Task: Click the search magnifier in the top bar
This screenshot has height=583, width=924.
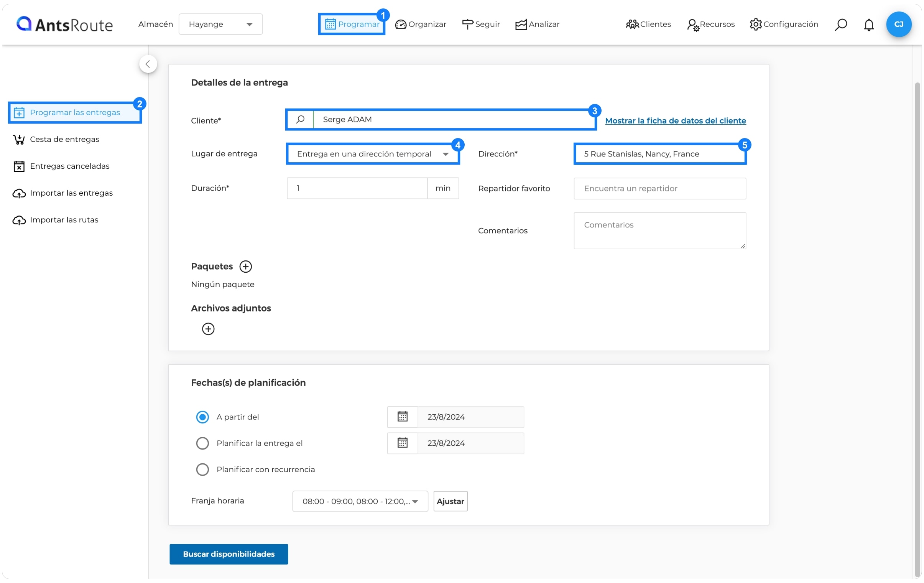Action: [841, 24]
